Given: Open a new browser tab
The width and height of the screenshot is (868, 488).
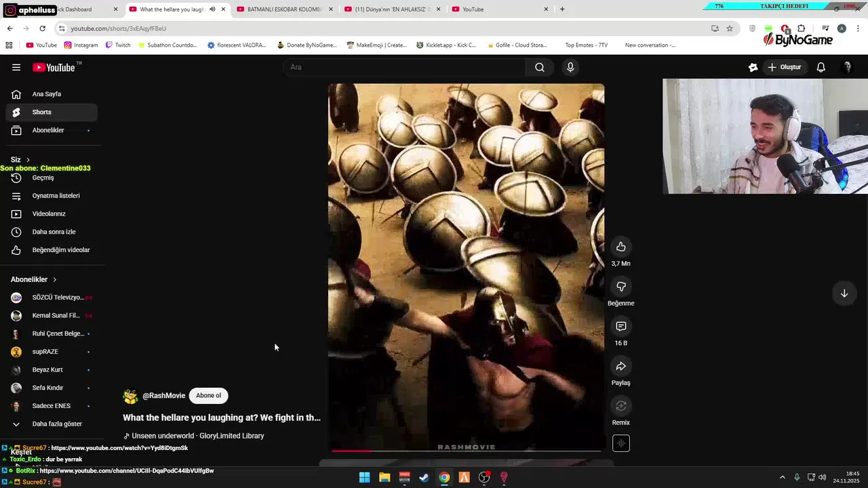Looking at the screenshot, I should pyautogui.click(x=562, y=9).
